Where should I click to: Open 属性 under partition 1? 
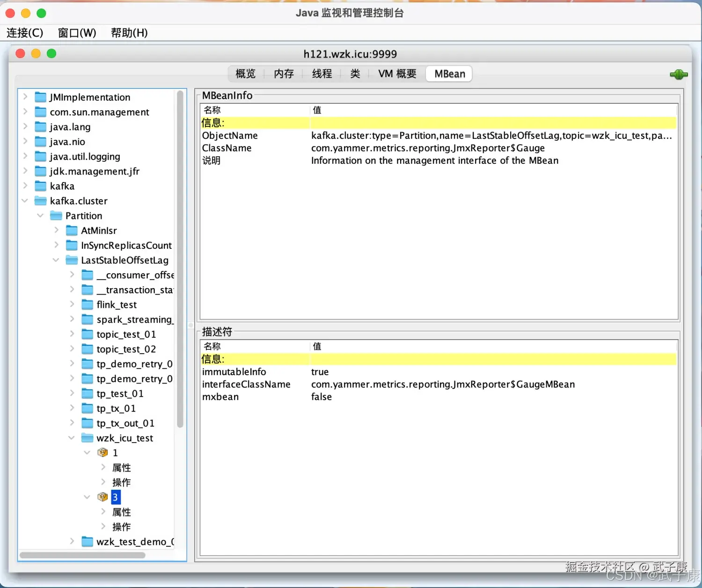coord(122,468)
